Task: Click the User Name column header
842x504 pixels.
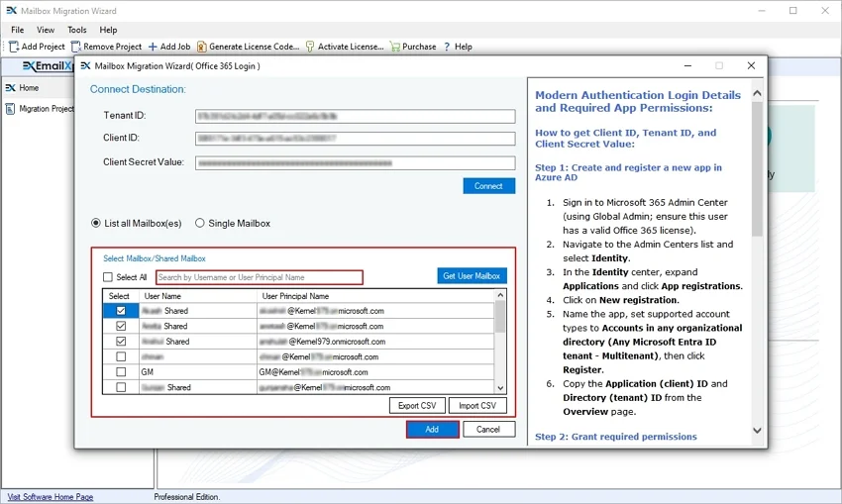Action: (197, 296)
